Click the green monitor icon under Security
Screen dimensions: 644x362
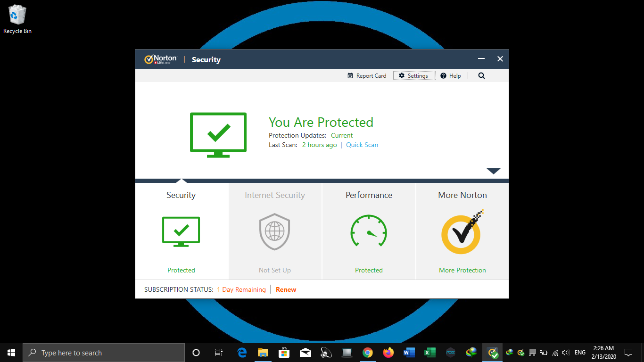(181, 231)
